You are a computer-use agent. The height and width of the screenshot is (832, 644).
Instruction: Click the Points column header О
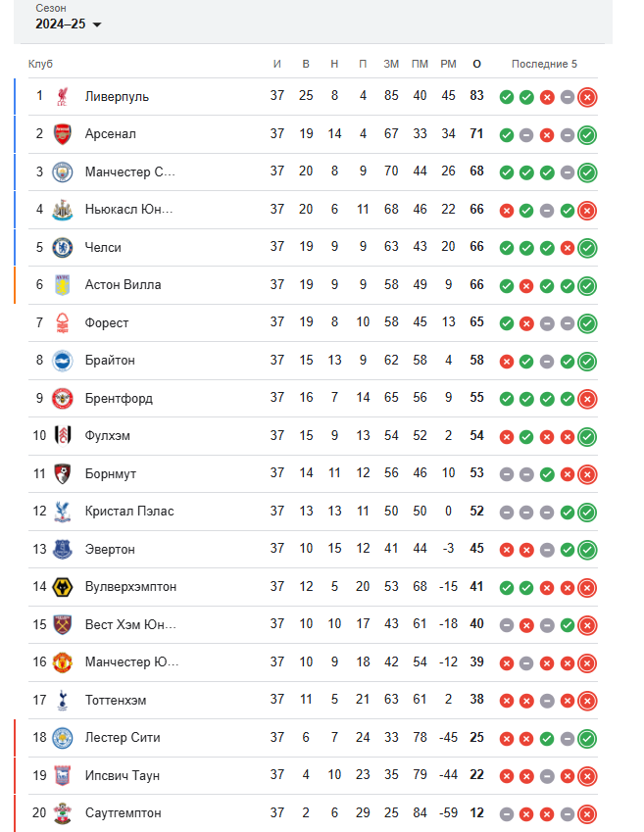coord(476,65)
